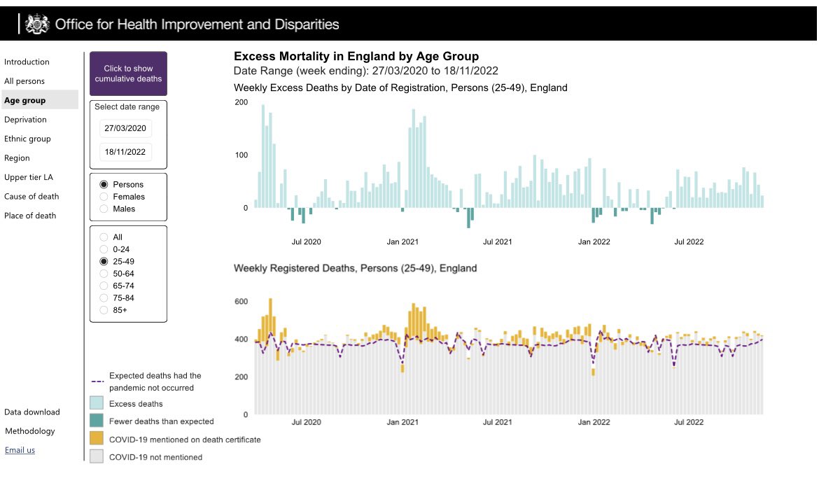Edit the end date 18/11/2022 field
The image size is (819, 504).
(x=125, y=152)
